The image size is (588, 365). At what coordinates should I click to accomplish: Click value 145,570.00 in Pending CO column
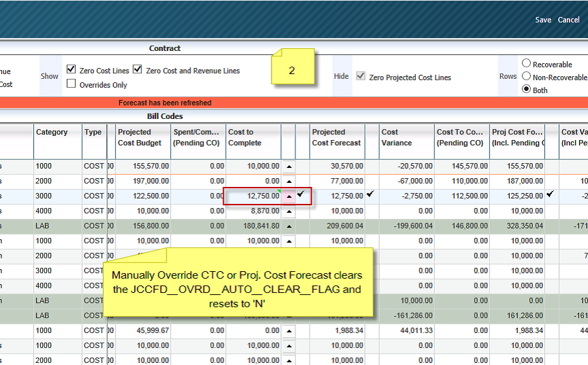[x=470, y=167]
